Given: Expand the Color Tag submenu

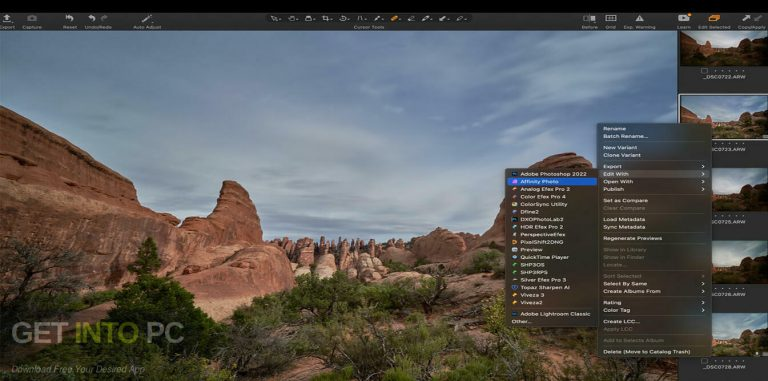Looking at the screenshot, I should pyautogui.click(x=654, y=310).
